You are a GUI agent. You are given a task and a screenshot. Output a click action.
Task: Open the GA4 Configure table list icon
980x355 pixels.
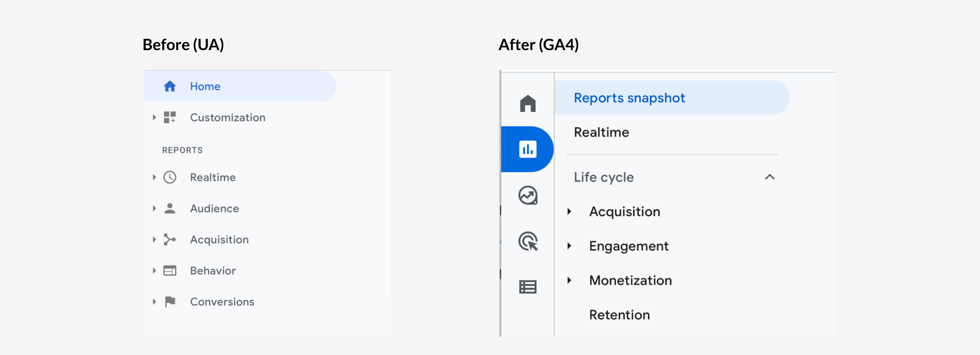(528, 287)
